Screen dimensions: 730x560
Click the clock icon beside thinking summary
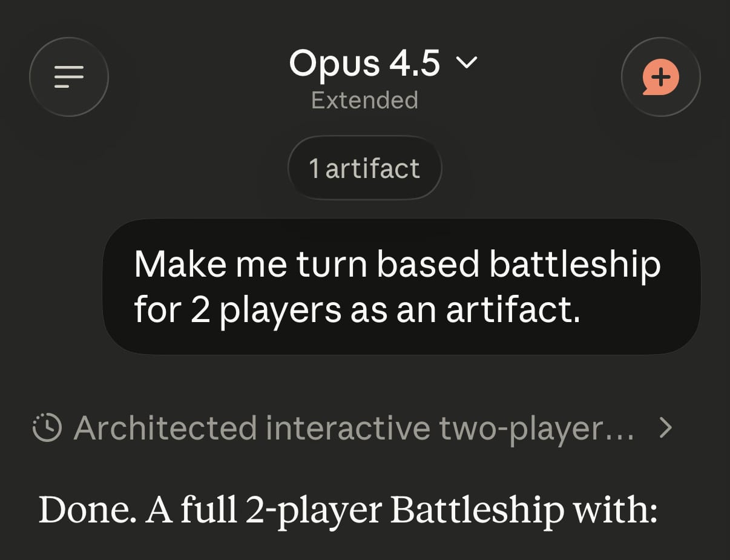47,428
